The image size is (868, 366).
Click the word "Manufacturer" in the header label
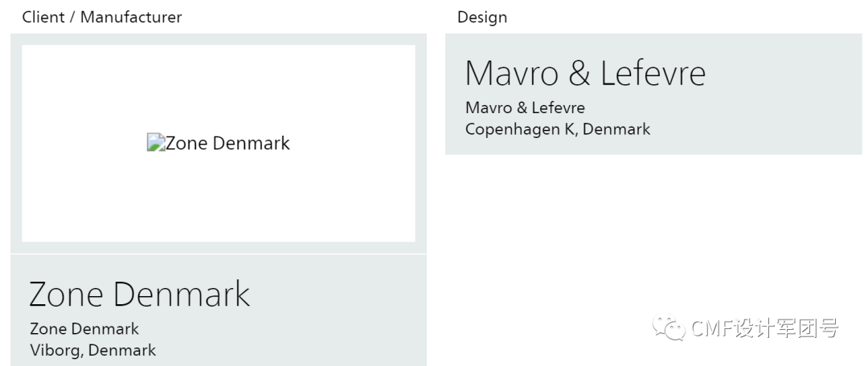click(131, 17)
